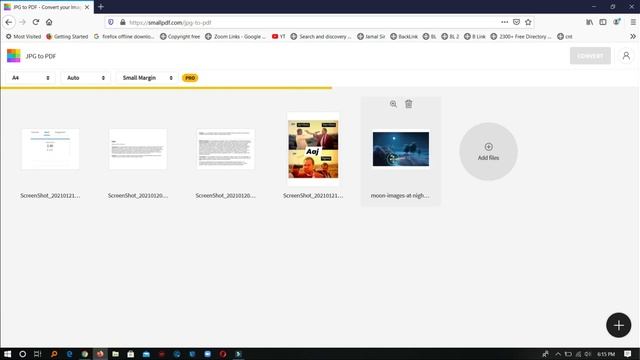Click the Smallpdf colorful logo
640x360 pixels.
[x=13, y=56]
